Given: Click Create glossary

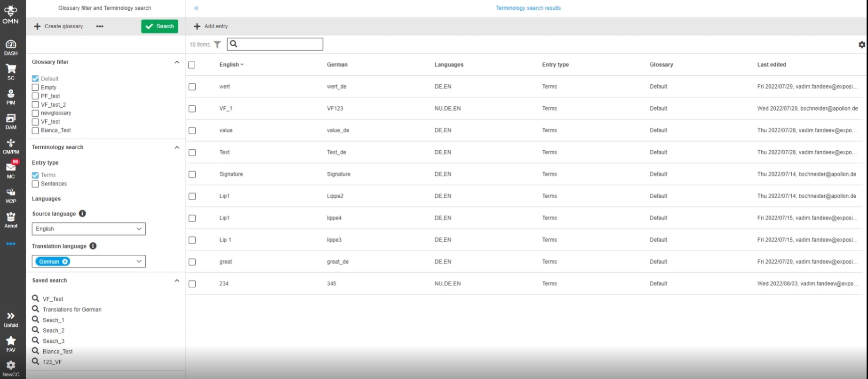Looking at the screenshot, I should pyautogui.click(x=59, y=26).
